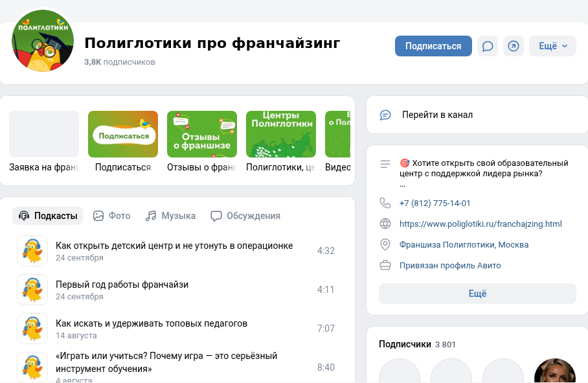588x383 pixels.
Task: Click the heading Полиглотики про франчайзинг
Action: 212,43
